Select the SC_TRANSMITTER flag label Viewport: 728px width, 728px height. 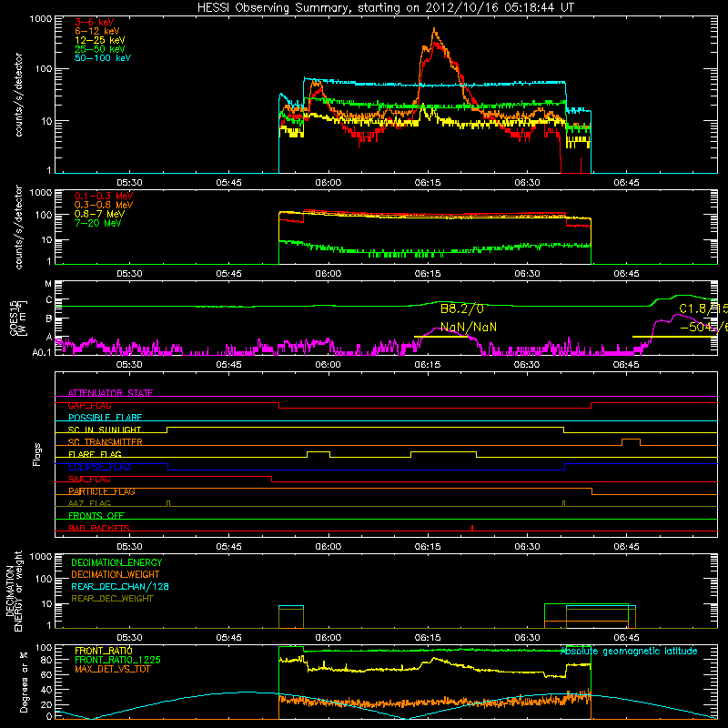pyautogui.click(x=106, y=442)
